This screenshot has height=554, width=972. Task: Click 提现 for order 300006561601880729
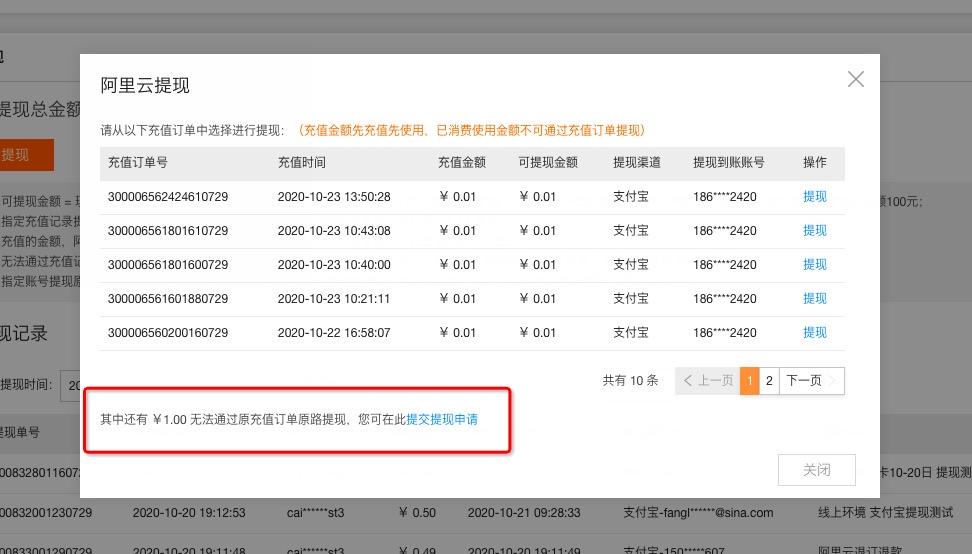(815, 299)
